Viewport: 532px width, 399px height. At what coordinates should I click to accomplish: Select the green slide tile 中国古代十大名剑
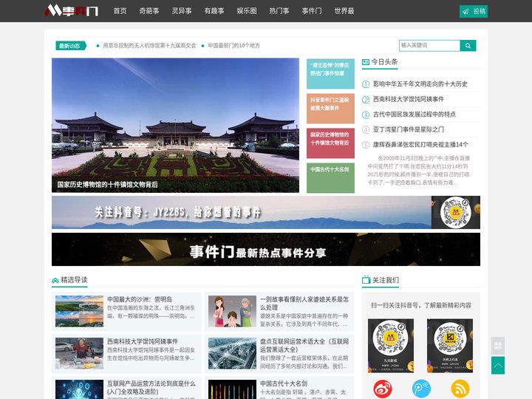tap(330, 178)
